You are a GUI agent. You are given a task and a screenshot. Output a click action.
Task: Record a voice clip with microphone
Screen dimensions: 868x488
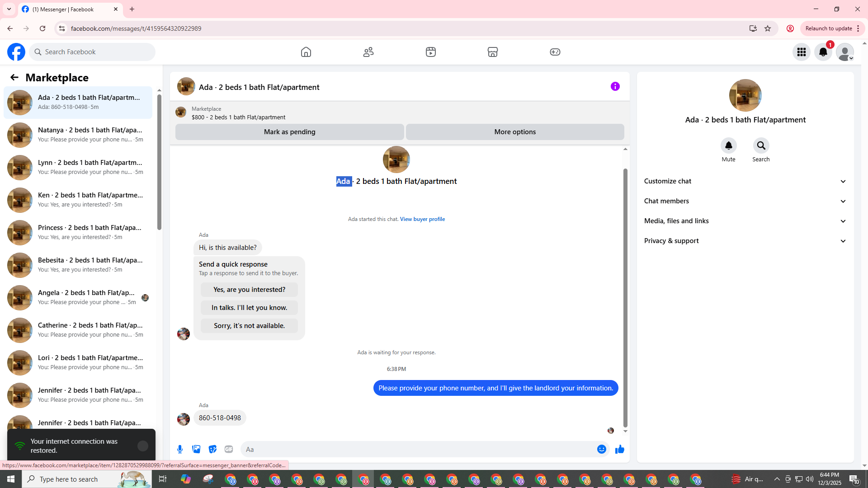tap(180, 449)
